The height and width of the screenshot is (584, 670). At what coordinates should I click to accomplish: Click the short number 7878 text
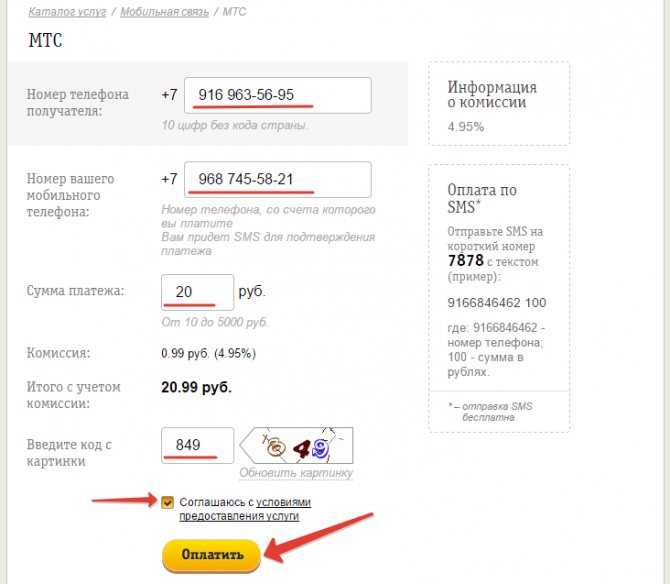[x=466, y=260]
